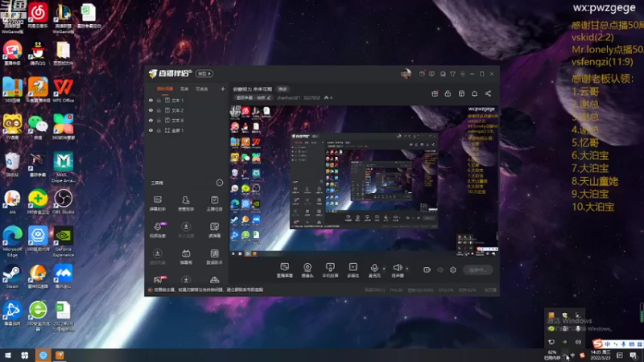Click the Sogou input method S icon
This screenshot has height=362, width=644.
597,344
